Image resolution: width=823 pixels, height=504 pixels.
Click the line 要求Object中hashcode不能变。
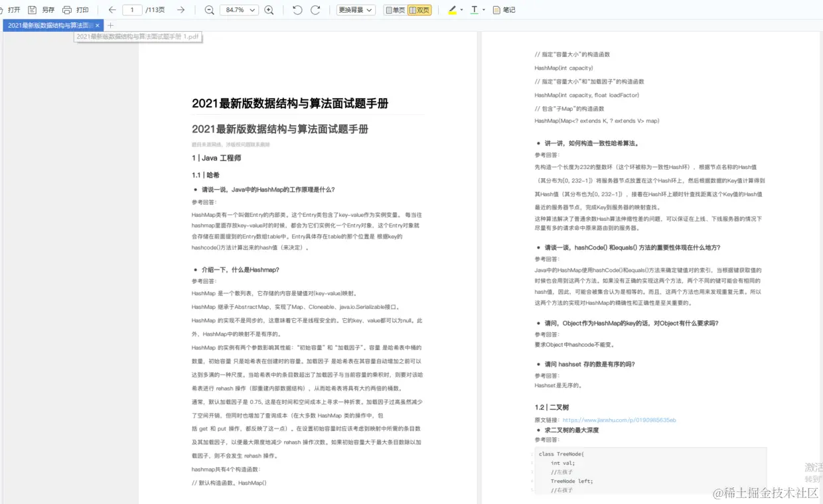(x=575, y=345)
